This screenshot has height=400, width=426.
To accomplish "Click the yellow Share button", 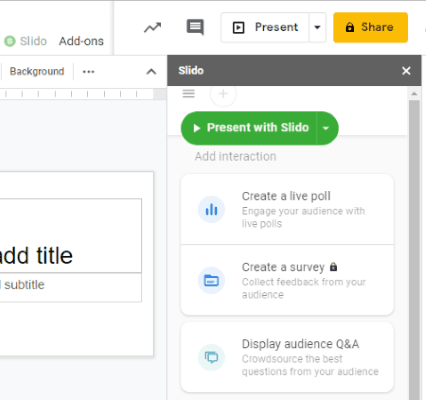I will (370, 27).
